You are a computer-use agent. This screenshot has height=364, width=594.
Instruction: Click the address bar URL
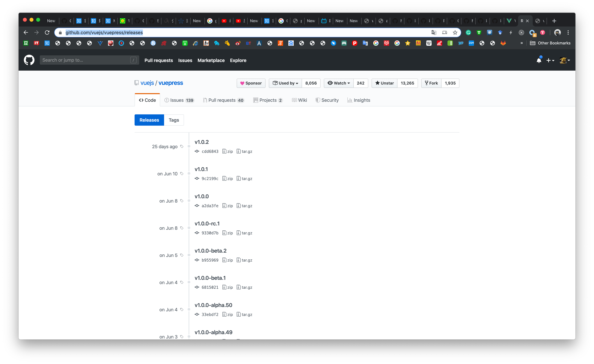tap(104, 32)
